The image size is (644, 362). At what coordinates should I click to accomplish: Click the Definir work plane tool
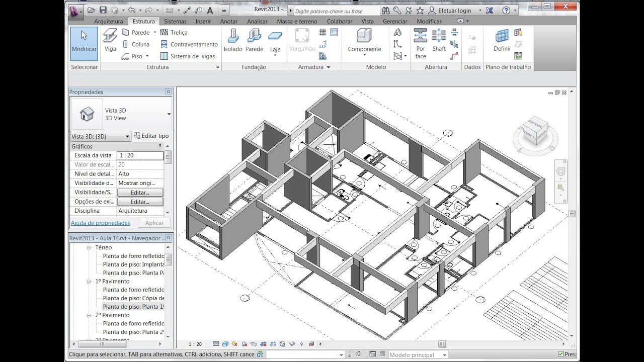point(502,40)
